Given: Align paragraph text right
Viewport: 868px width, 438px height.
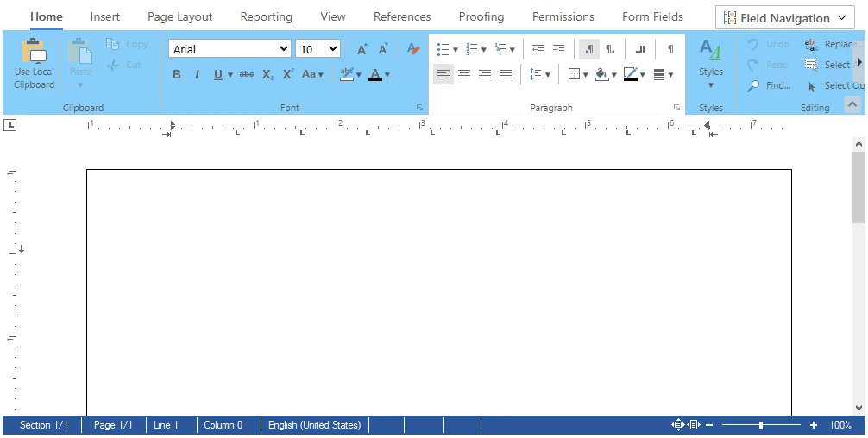Looking at the screenshot, I should pyautogui.click(x=485, y=74).
